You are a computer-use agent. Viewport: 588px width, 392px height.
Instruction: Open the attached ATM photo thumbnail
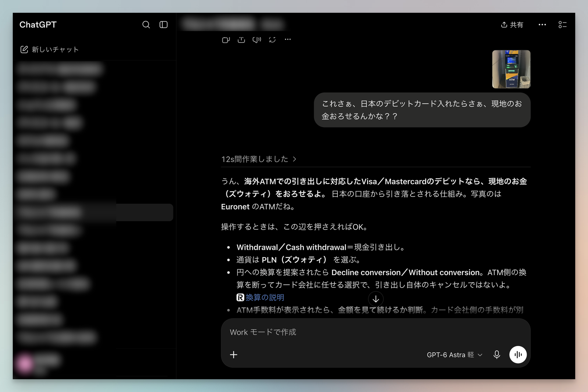511,69
